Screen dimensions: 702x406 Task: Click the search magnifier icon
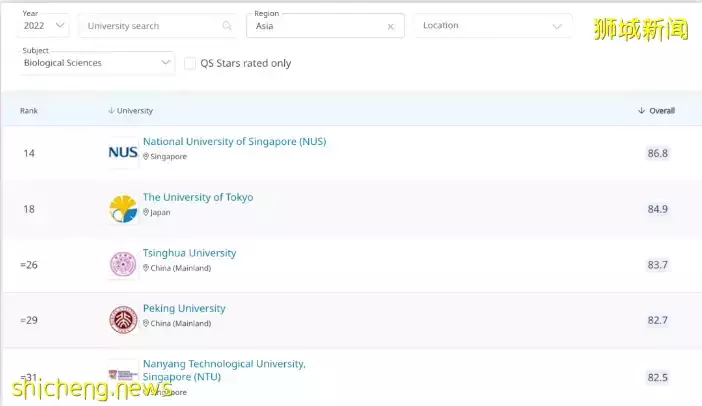[x=227, y=26]
